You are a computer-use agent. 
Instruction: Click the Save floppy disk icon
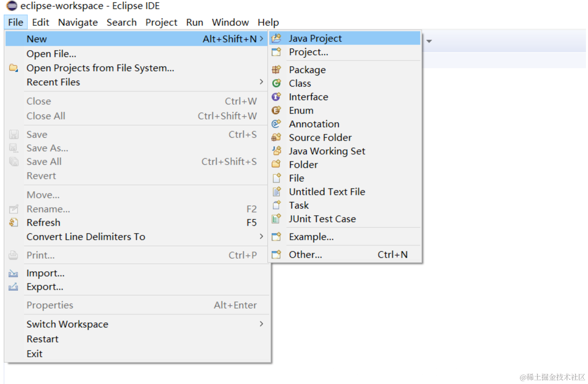(14, 134)
